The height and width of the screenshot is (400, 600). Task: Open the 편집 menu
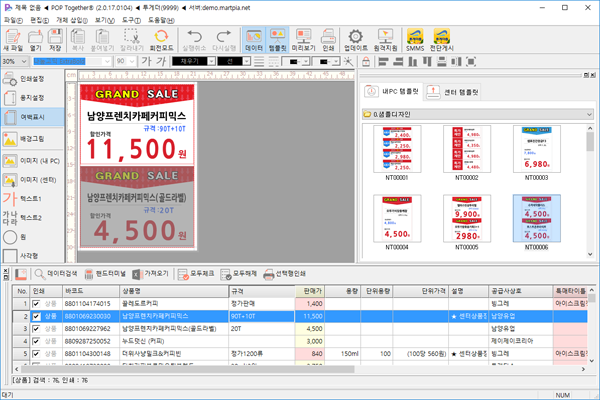coord(40,20)
